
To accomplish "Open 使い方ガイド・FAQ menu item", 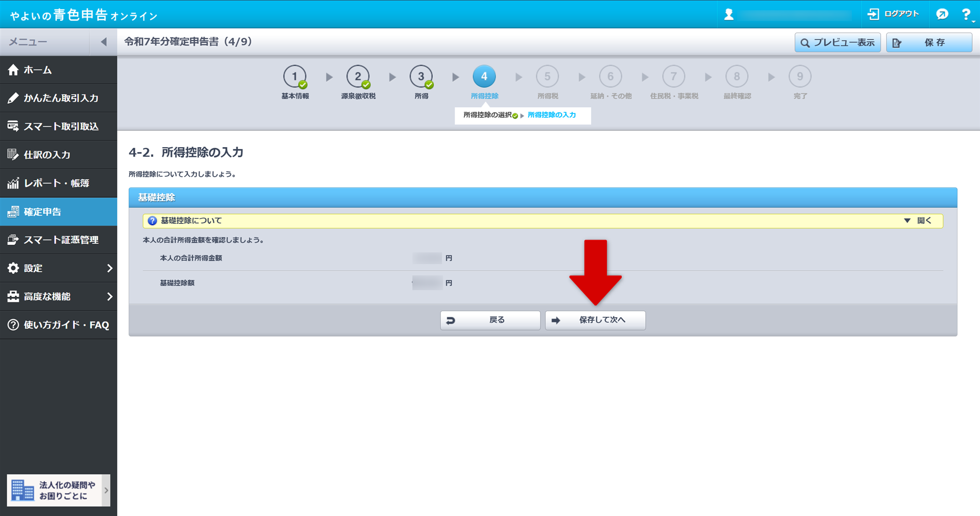I will pos(59,325).
